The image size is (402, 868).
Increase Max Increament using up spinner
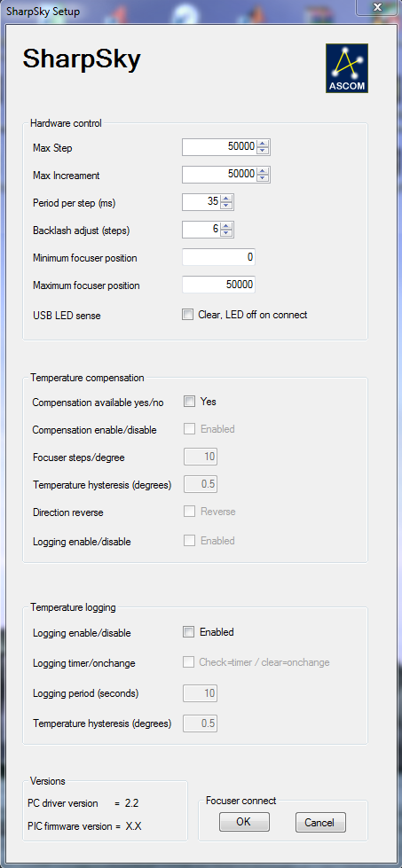coord(263,171)
